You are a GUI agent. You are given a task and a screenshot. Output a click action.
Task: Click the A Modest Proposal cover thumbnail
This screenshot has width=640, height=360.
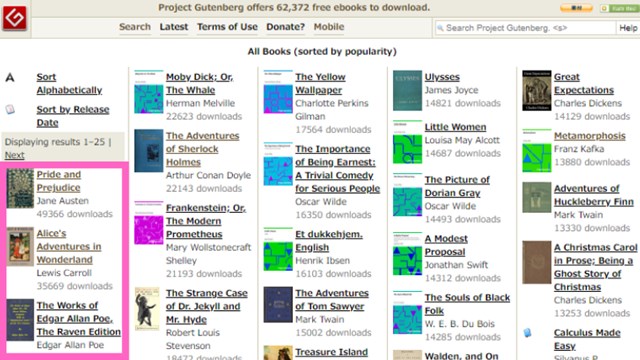tap(407, 253)
